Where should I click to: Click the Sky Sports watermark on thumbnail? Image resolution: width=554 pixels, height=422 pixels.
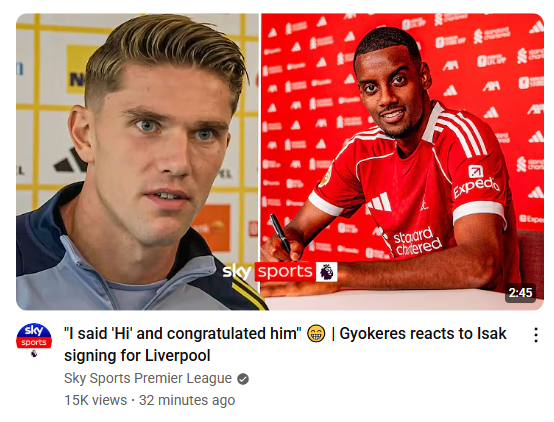280,272
